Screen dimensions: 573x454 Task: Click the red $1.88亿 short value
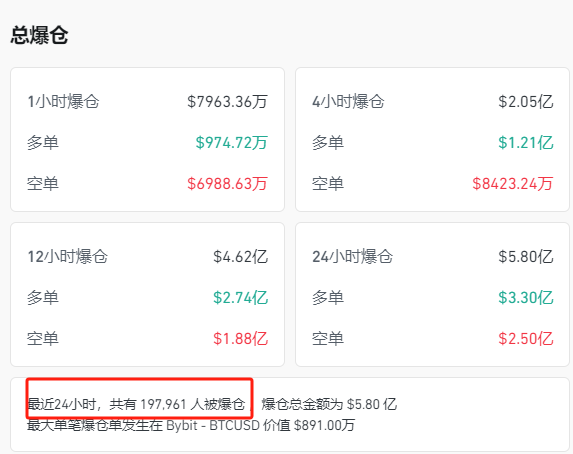point(241,338)
